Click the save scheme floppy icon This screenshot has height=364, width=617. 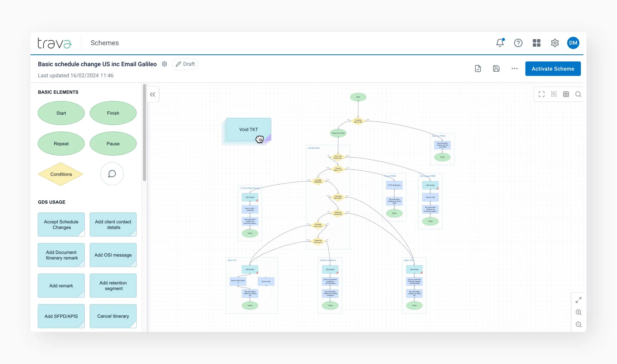click(496, 69)
